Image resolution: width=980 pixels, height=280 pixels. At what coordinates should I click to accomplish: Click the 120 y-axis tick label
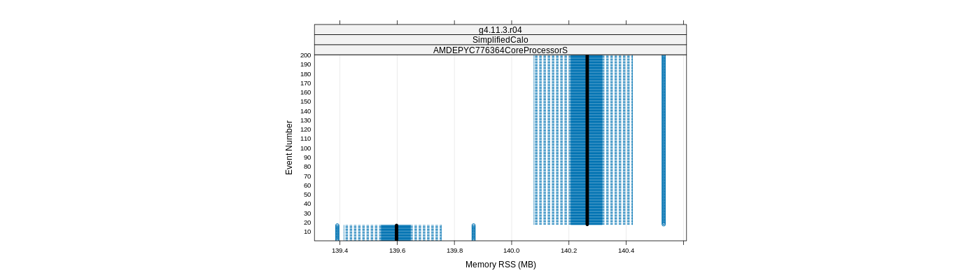305,129
